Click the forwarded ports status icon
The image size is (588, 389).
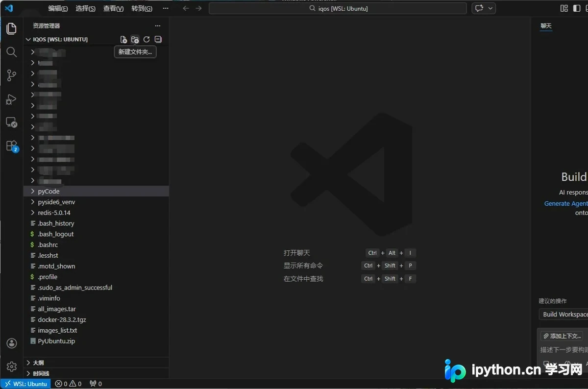96,384
